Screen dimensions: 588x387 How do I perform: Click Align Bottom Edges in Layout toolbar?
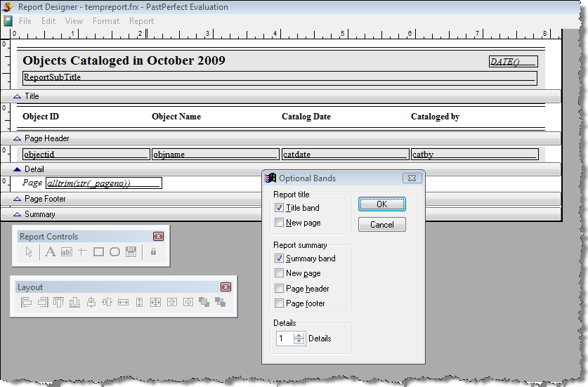(x=74, y=302)
